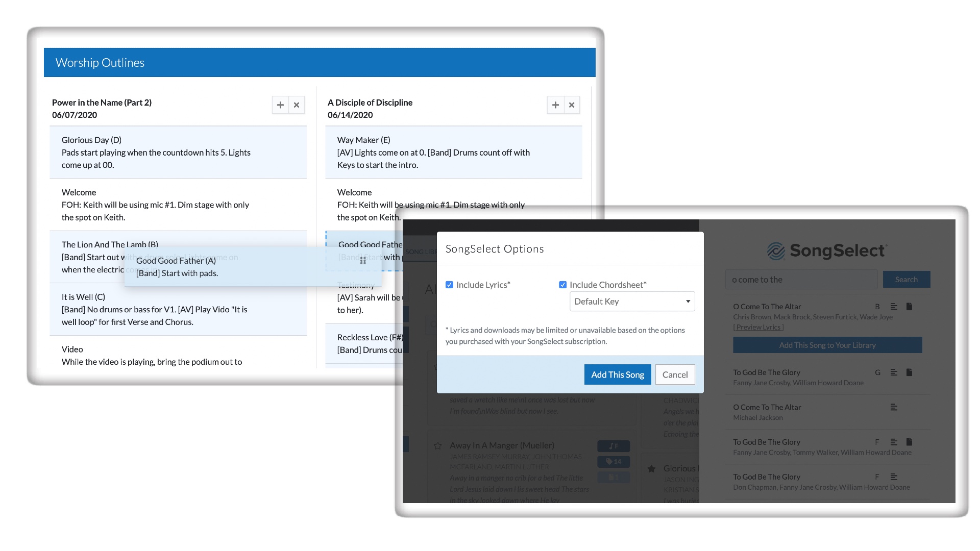980x551 pixels.
Task: Toggle Include Chordsheet checkbox
Action: click(x=562, y=285)
